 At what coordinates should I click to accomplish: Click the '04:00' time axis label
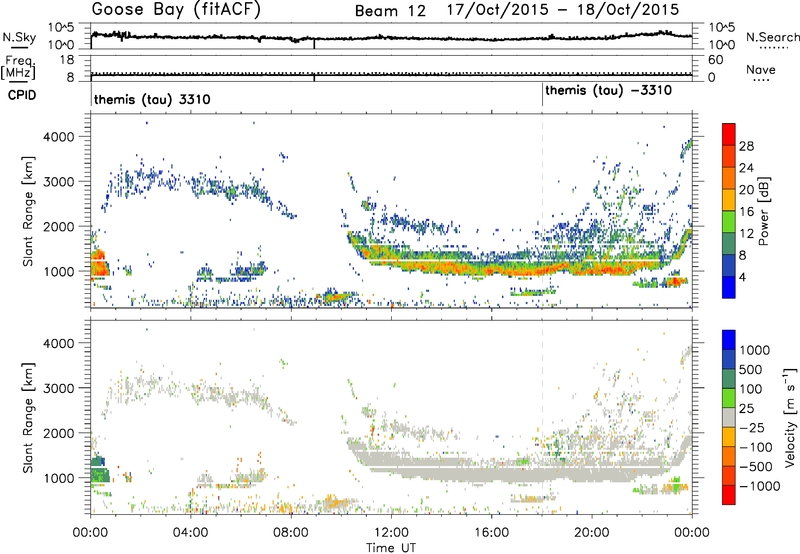191,533
